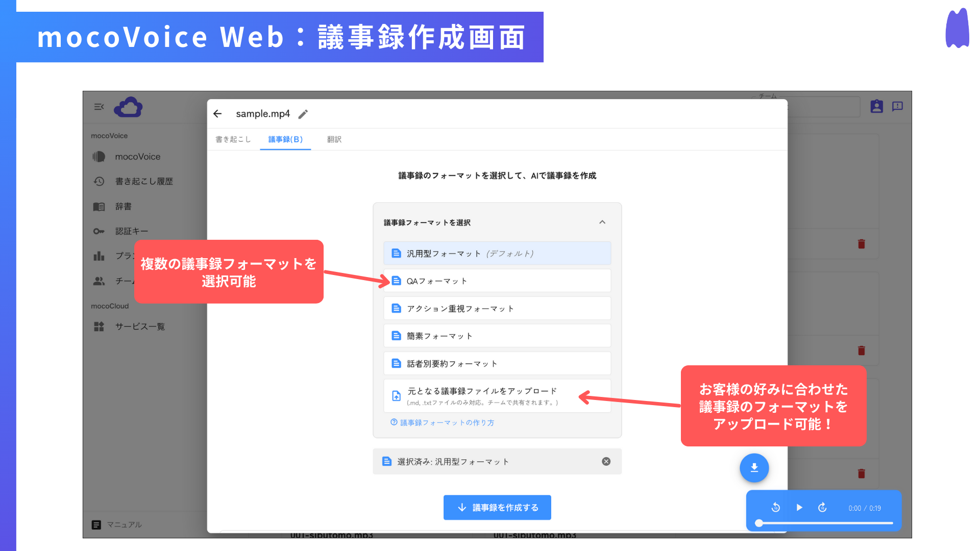Click the team people icon
This screenshot has height=551, width=980.
[x=99, y=281]
